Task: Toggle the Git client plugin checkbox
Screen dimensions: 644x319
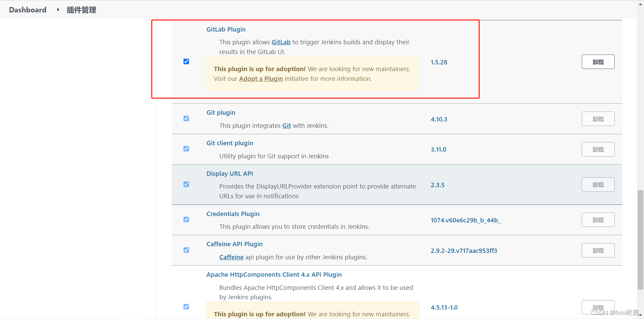Action: (186, 149)
